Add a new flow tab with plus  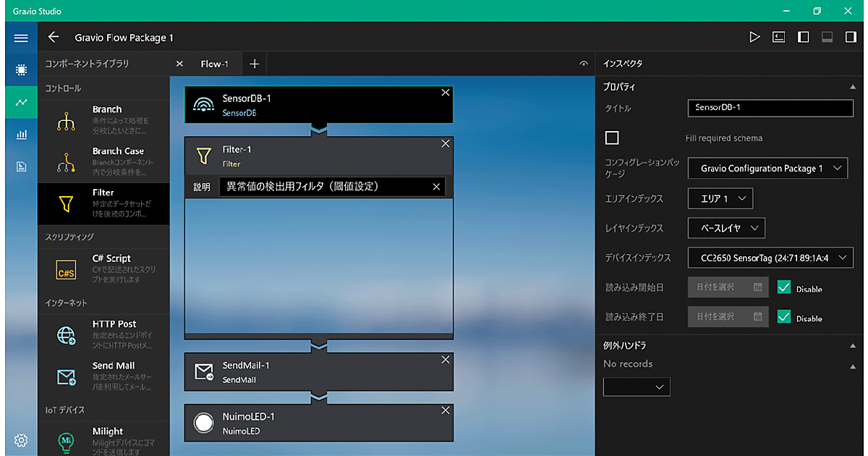254,64
